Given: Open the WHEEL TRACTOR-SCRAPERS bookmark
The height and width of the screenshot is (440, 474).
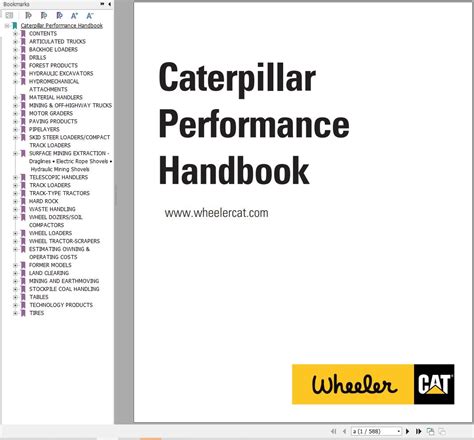Looking at the screenshot, I should click(64, 241).
